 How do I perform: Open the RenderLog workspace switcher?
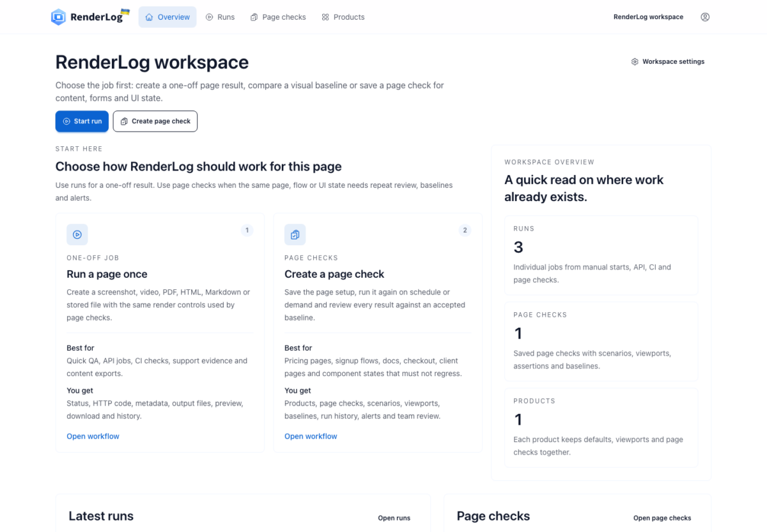click(648, 17)
